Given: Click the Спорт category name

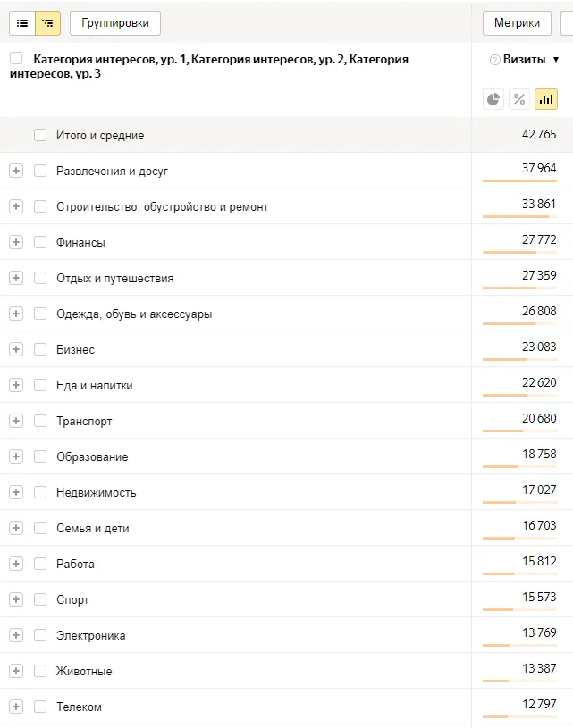Looking at the screenshot, I should point(72,599).
